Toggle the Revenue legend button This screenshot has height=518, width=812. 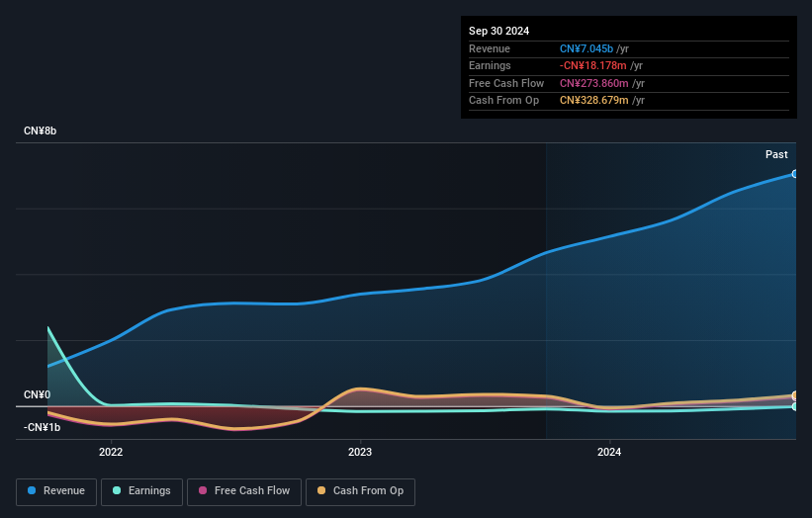coord(56,491)
